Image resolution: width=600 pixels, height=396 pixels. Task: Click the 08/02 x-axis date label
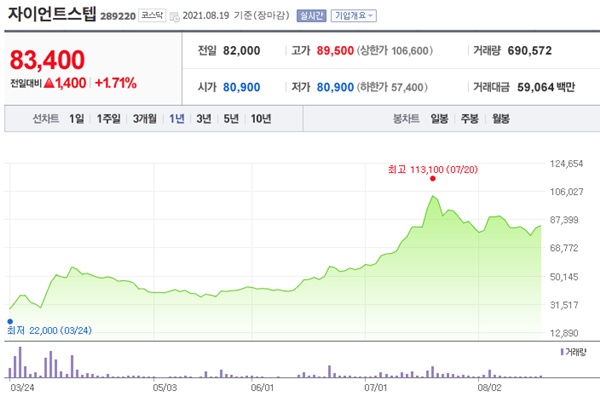[489, 388]
